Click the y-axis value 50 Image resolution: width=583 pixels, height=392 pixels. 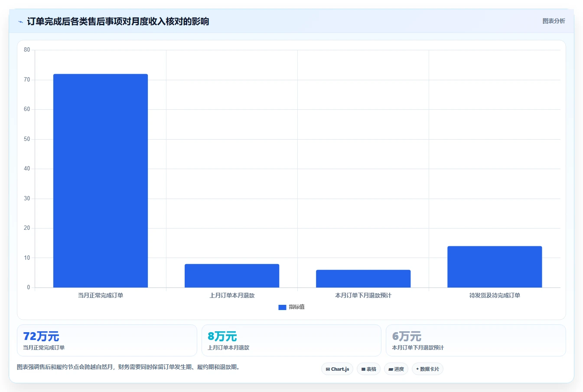pos(27,139)
